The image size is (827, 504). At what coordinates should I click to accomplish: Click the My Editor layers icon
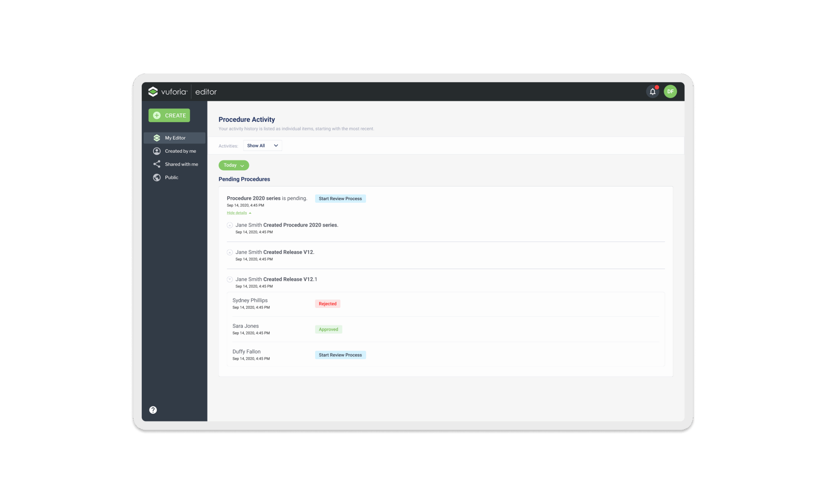[157, 138]
